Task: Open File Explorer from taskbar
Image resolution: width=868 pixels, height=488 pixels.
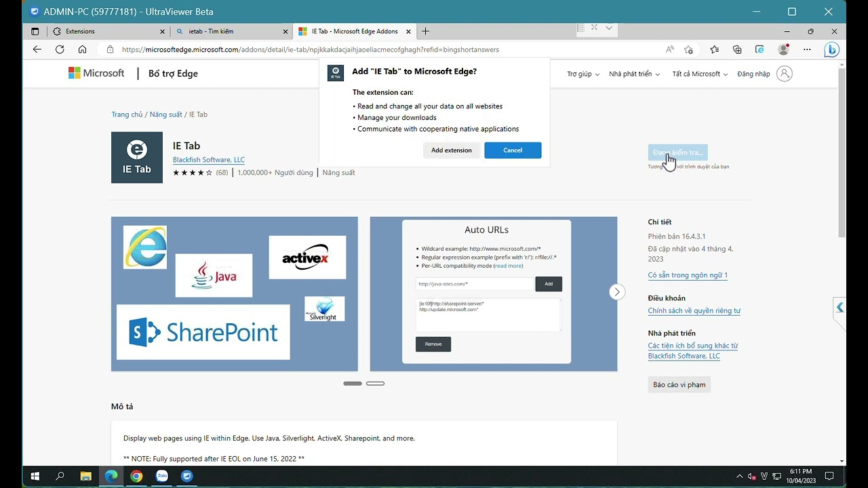Action: click(x=85, y=476)
